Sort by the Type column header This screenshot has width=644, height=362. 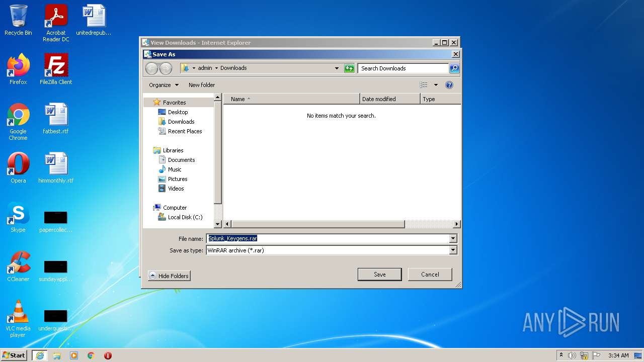(x=440, y=99)
